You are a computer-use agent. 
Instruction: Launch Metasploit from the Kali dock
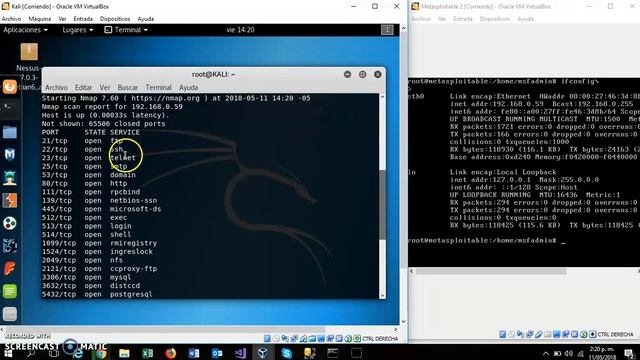click(10, 154)
